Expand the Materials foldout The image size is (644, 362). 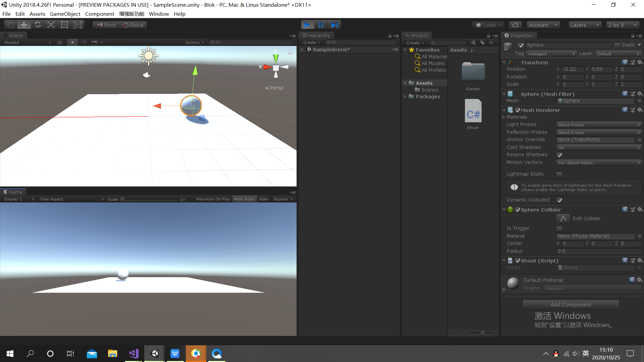coord(504,117)
